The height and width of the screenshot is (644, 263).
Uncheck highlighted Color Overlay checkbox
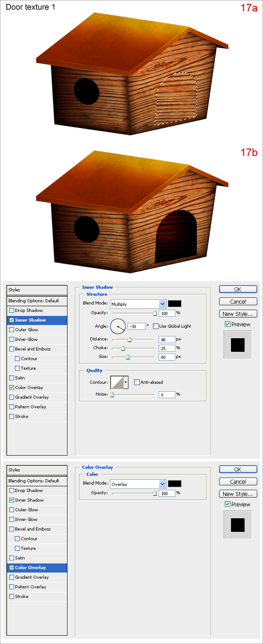11,568
